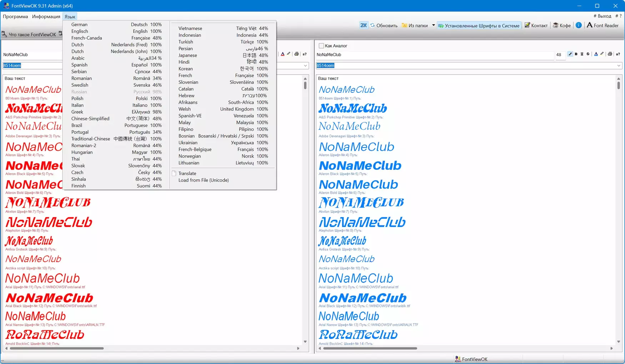Open the blue info icon
The width and height of the screenshot is (625, 364).
tap(579, 25)
